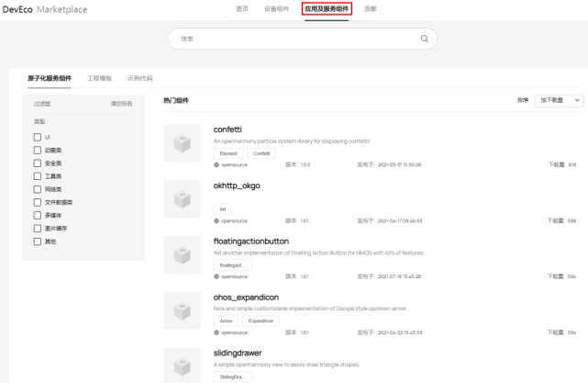Tick the 动画类 filter checkbox
The width and height of the screenshot is (588, 383).
(38, 151)
